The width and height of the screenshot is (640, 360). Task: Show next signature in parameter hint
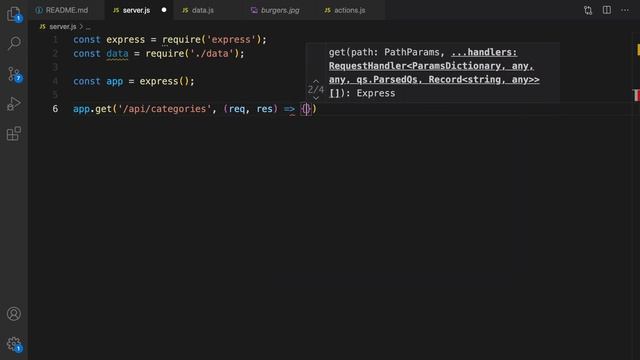tap(316, 98)
